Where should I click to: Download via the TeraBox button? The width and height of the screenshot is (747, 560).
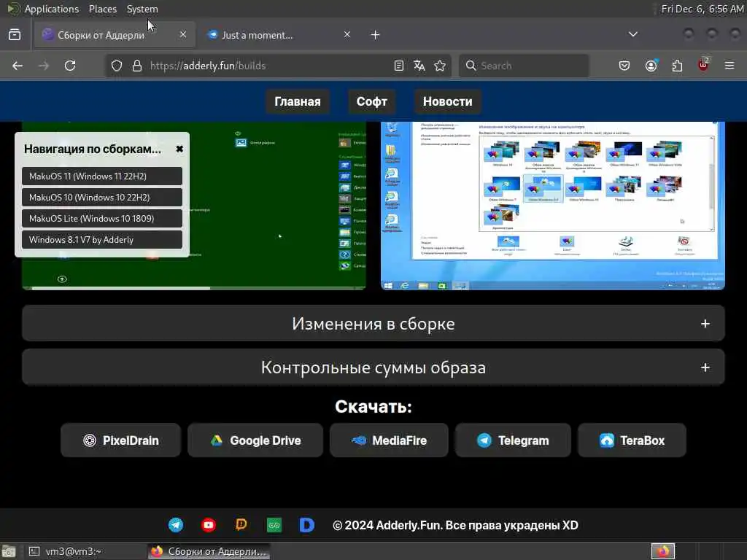pyautogui.click(x=632, y=440)
